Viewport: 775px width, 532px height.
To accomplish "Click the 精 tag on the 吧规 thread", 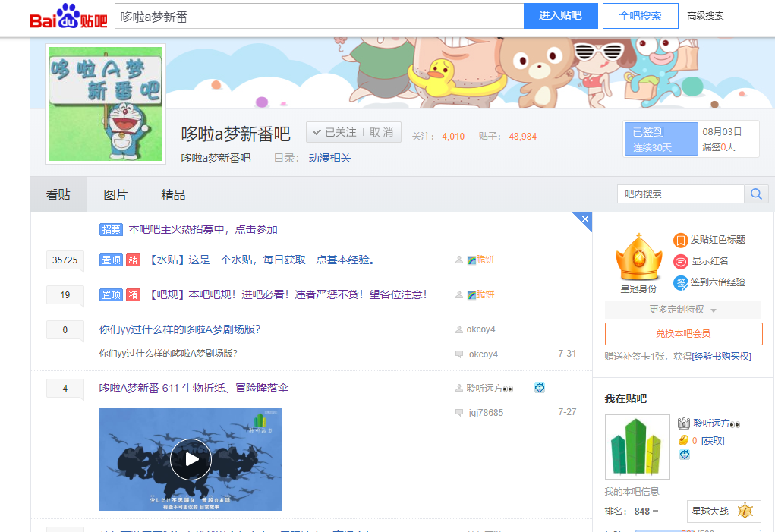I will (134, 295).
